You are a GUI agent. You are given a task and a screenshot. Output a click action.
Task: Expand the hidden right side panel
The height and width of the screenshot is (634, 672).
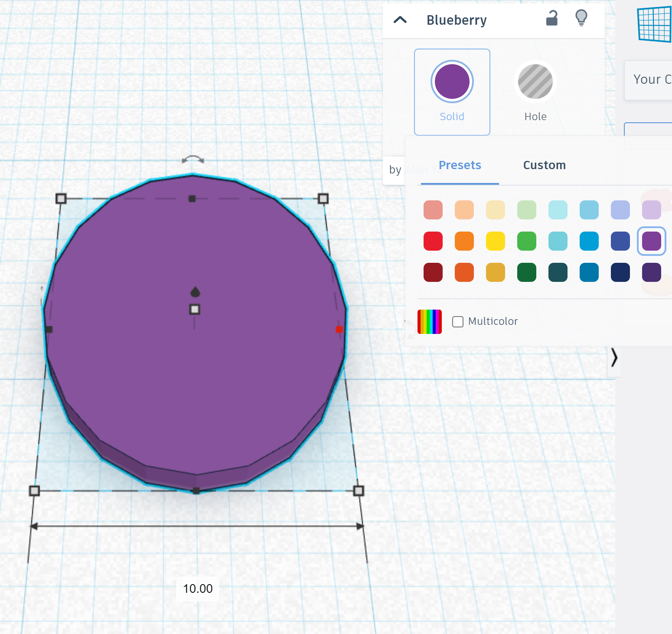click(x=614, y=358)
